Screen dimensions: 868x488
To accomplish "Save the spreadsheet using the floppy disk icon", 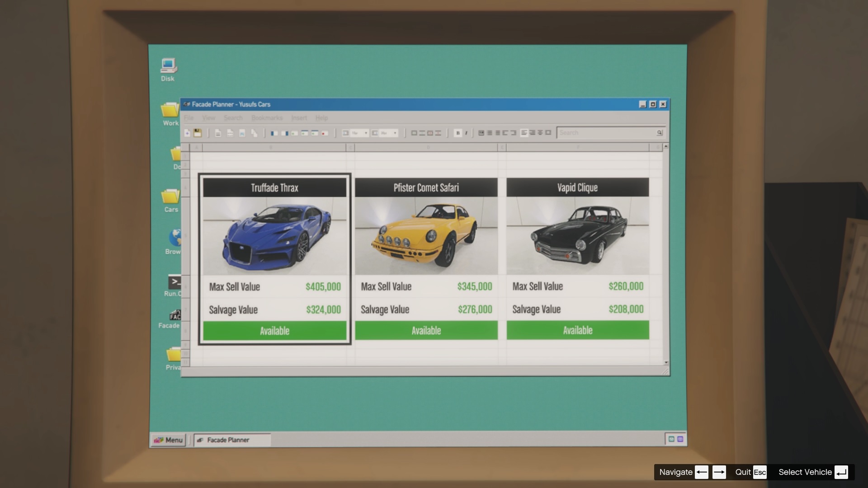I will [198, 133].
